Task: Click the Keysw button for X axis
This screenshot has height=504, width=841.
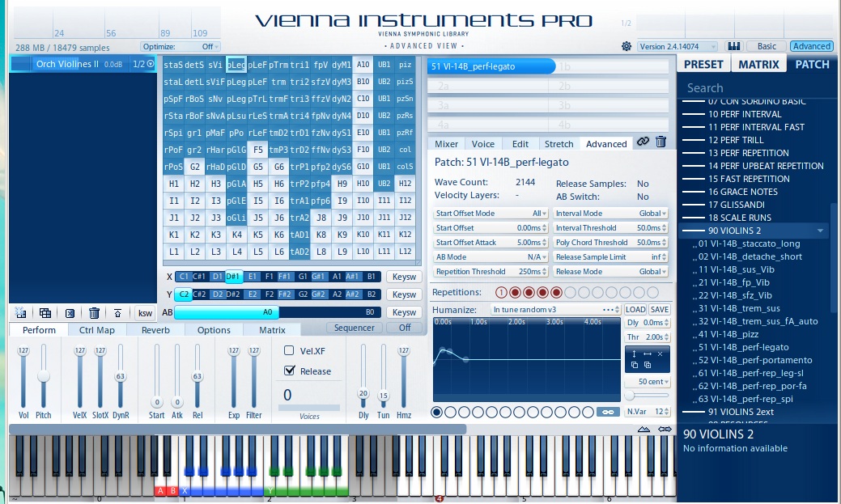Action: tap(404, 277)
